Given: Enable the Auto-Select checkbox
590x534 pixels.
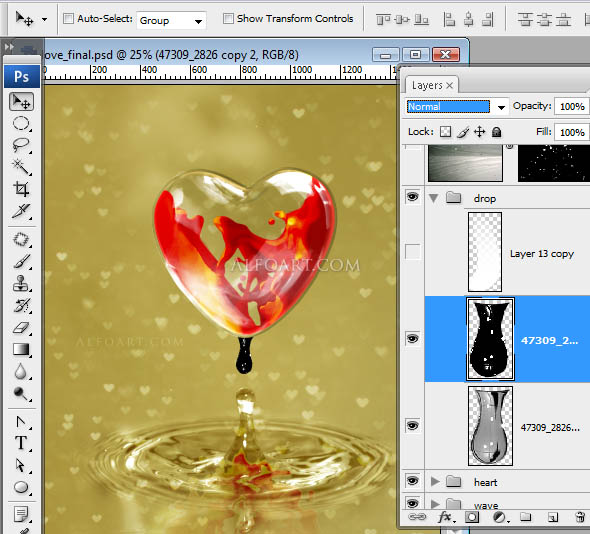Looking at the screenshot, I should pos(68,18).
